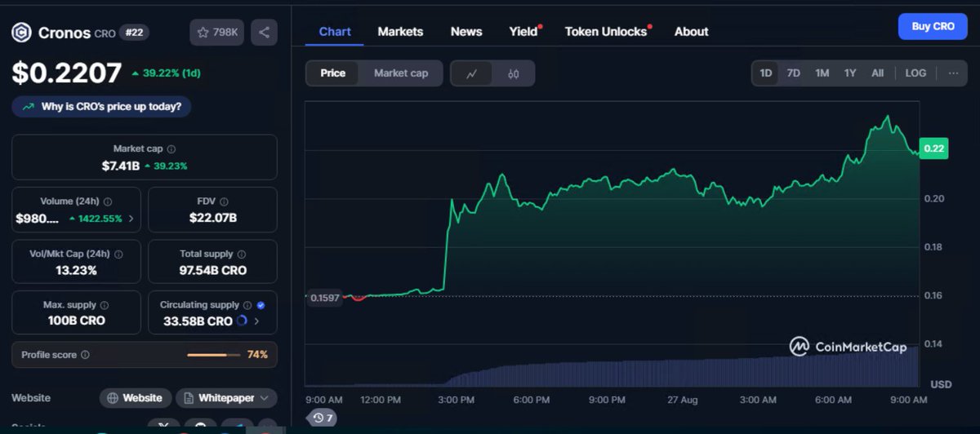980x434 pixels.
Task: Select the Price chart toggle
Action: tap(332, 73)
